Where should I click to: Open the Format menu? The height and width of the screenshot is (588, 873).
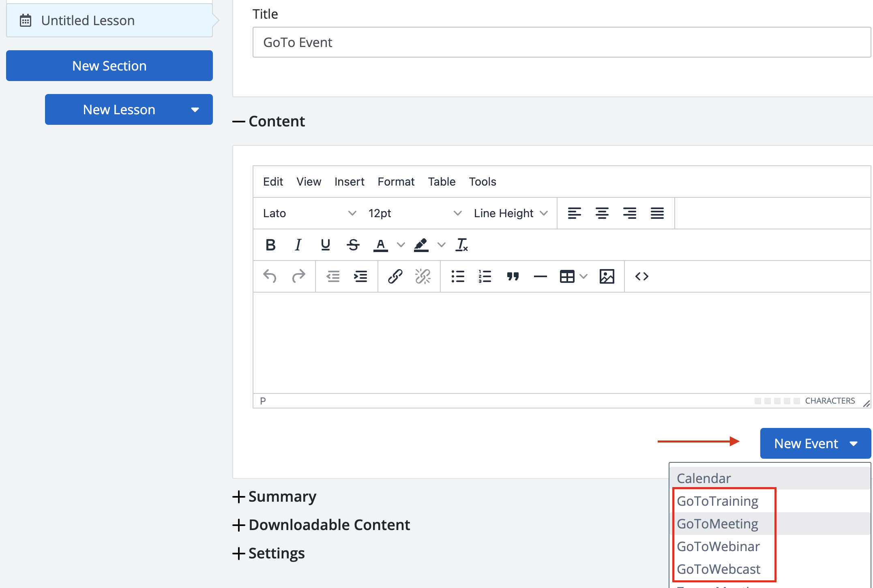pos(396,182)
